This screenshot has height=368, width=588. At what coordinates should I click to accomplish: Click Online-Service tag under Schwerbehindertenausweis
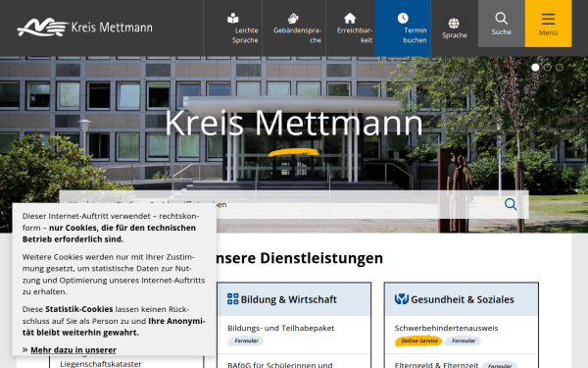click(x=418, y=341)
